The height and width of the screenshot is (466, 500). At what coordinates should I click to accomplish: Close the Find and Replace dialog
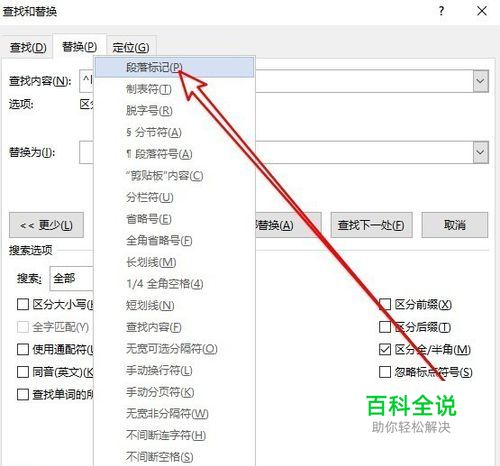482,11
